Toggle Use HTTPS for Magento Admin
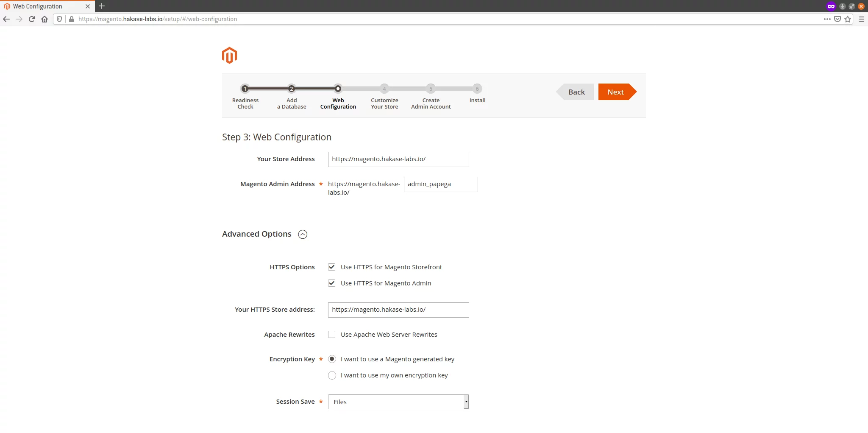The width and height of the screenshot is (868, 433). (332, 283)
